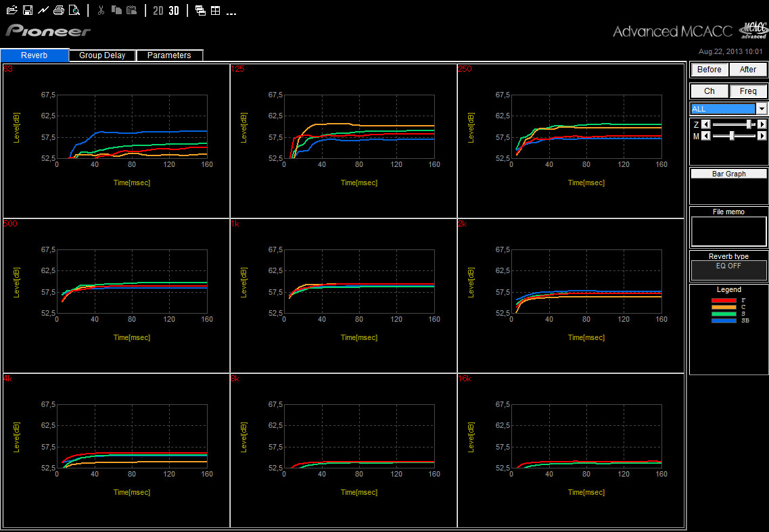Switch to 2D graph view
769x532 pixels.
click(158, 10)
